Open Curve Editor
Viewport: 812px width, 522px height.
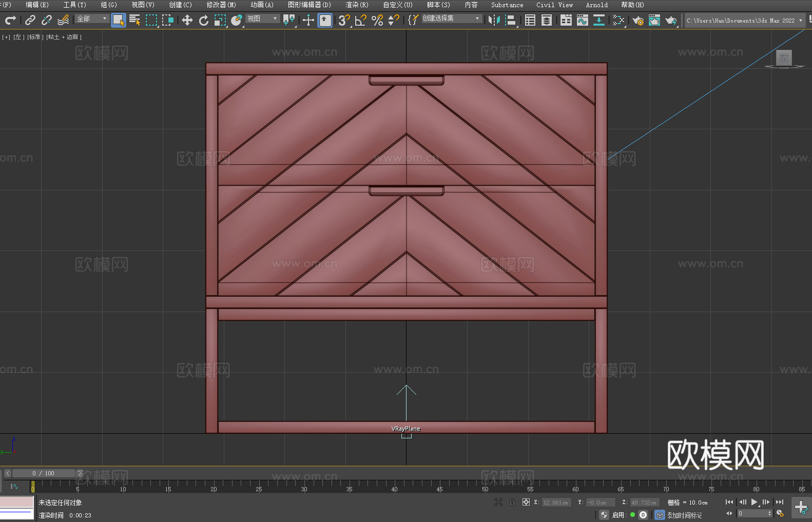tap(583, 20)
